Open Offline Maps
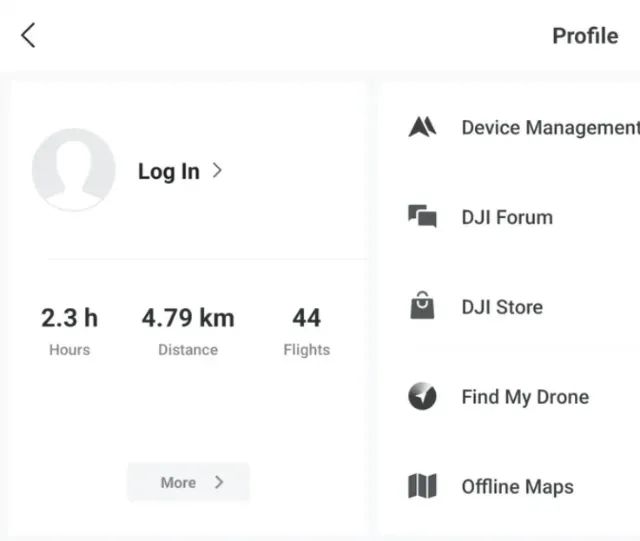Screen dimensions: 640x541 pos(518,487)
